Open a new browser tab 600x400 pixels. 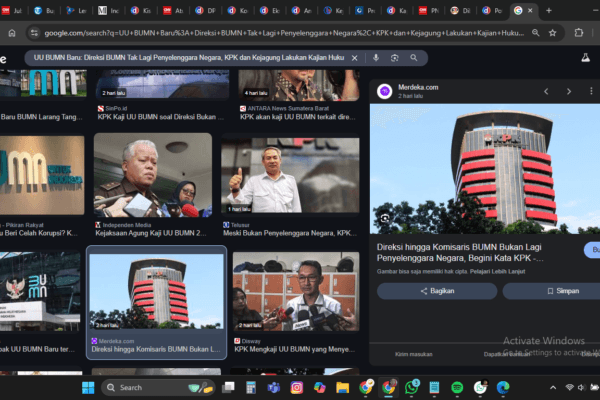coord(548,10)
